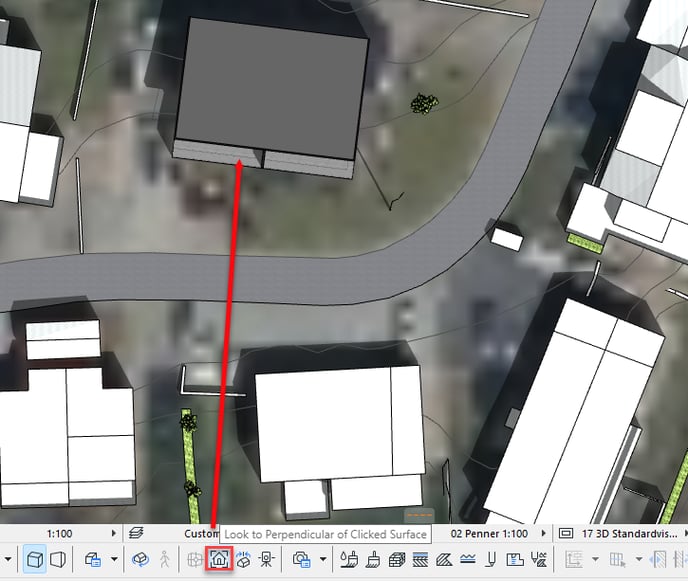Expand the arrow next to scale 1:100
Image resolution: width=688 pixels, height=581 pixels.
114,534
